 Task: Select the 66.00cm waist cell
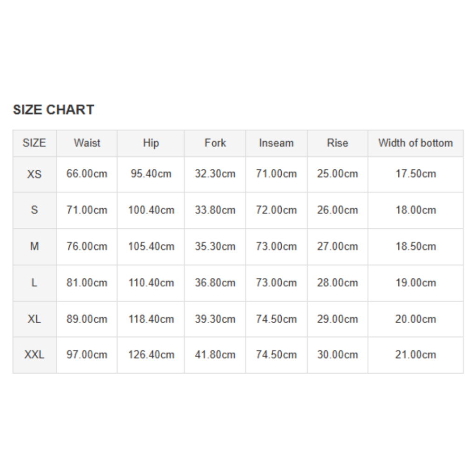pyautogui.click(x=87, y=174)
